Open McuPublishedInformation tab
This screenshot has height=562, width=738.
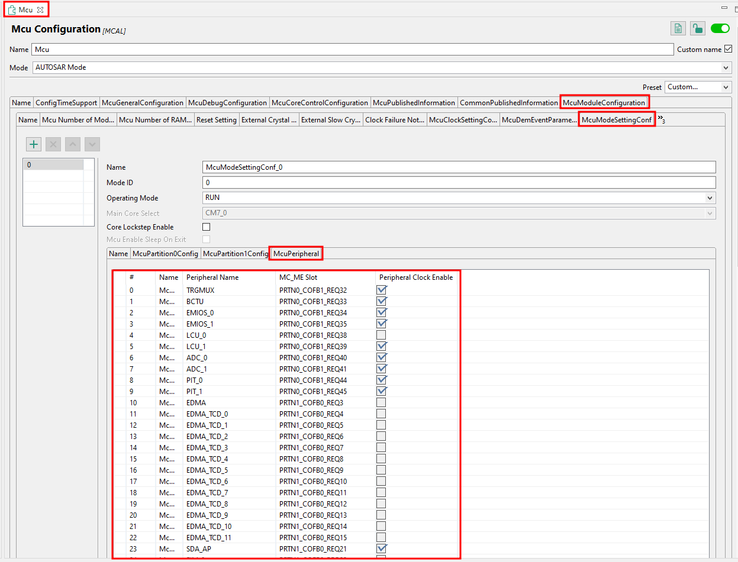[x=414, y=103]
